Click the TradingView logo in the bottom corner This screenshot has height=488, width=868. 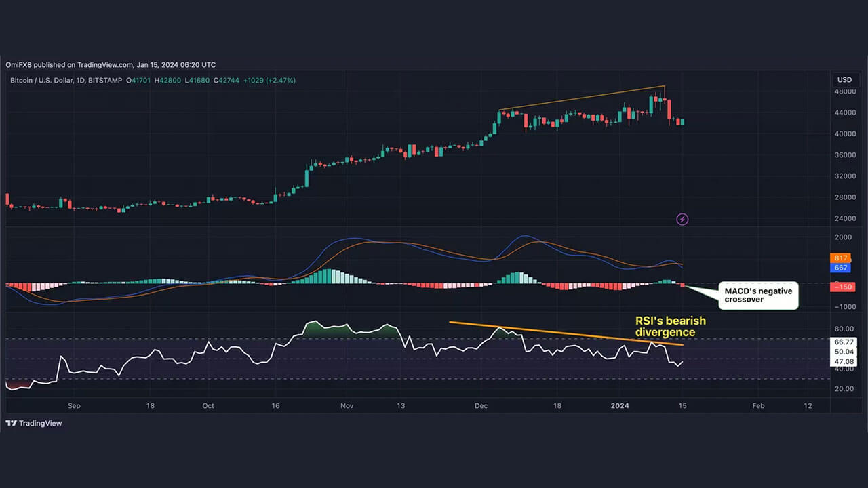[x=33, y=423]
